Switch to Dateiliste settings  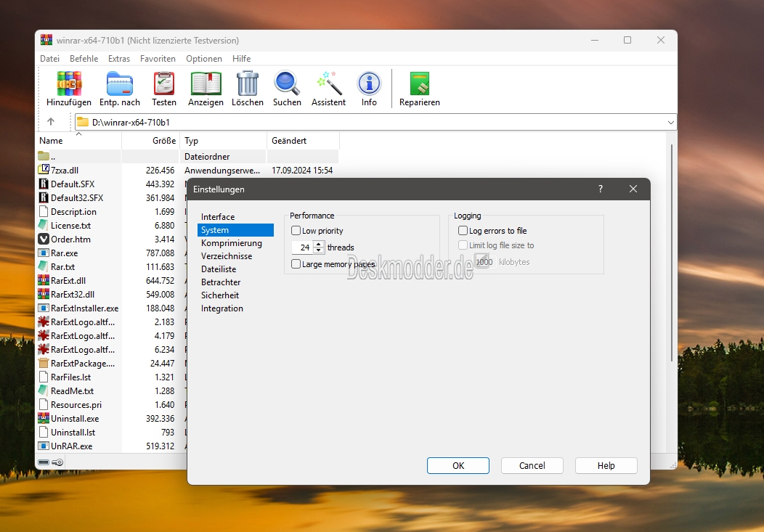(x=235, y=269)
